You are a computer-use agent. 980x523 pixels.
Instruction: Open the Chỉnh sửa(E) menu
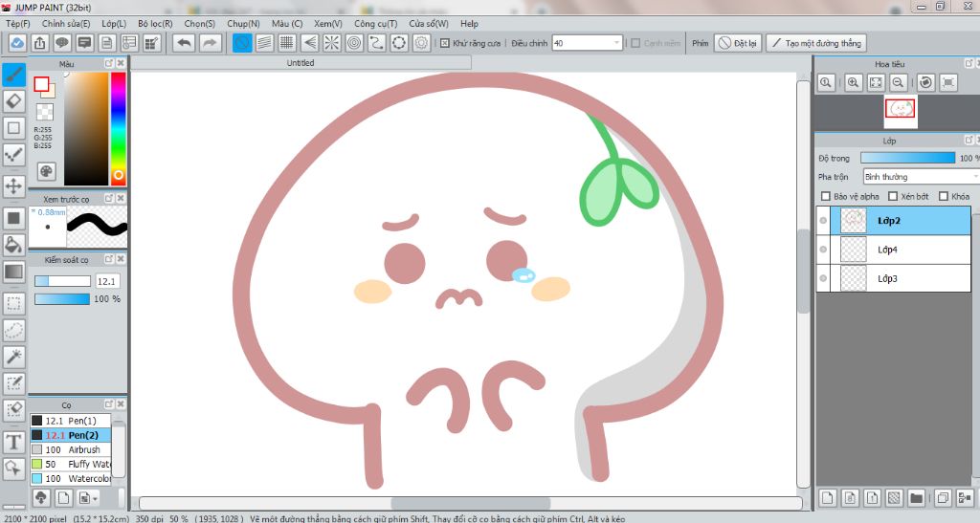pyautogui.click(x=66, y=24)
